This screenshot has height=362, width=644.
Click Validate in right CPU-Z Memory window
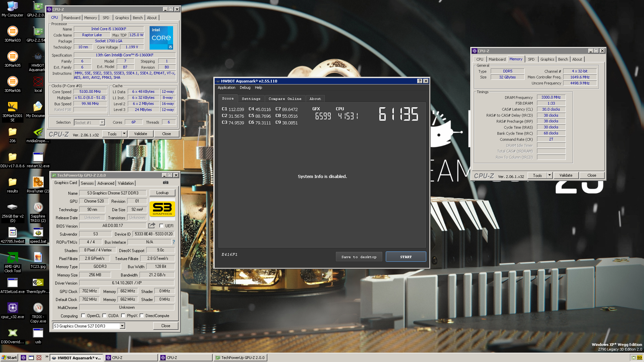tap(566, 175)
